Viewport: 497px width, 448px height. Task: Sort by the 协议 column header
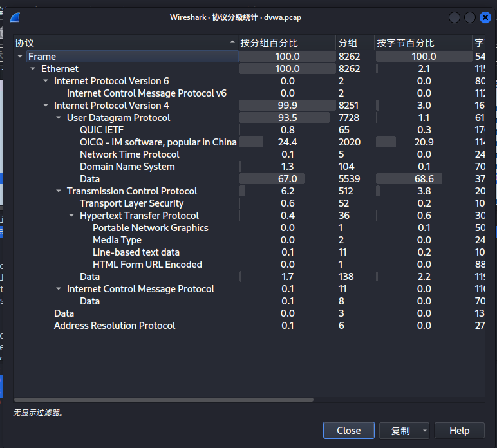(x=125, y=42)
